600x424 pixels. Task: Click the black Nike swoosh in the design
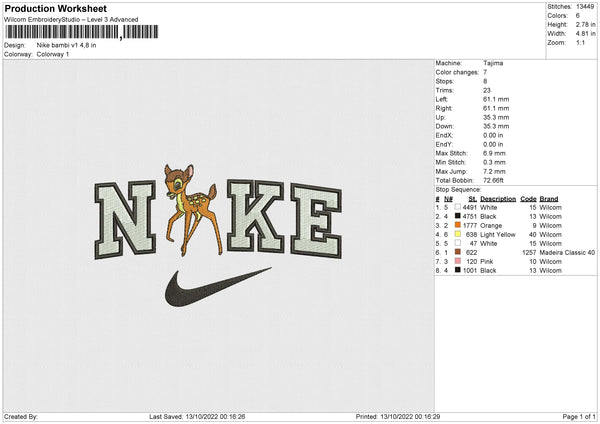point(218,288)
